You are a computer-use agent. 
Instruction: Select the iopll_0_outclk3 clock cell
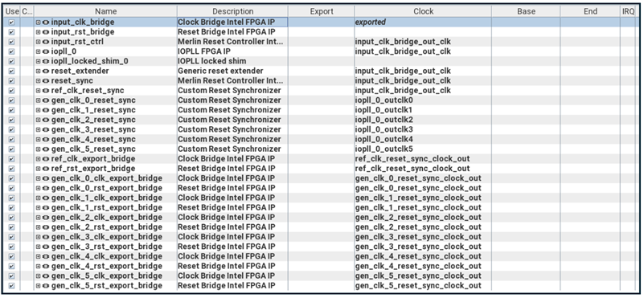point(423,129)
